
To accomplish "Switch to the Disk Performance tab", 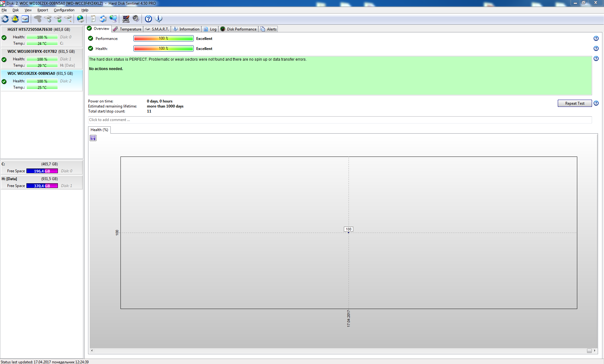I will [238, 29].
